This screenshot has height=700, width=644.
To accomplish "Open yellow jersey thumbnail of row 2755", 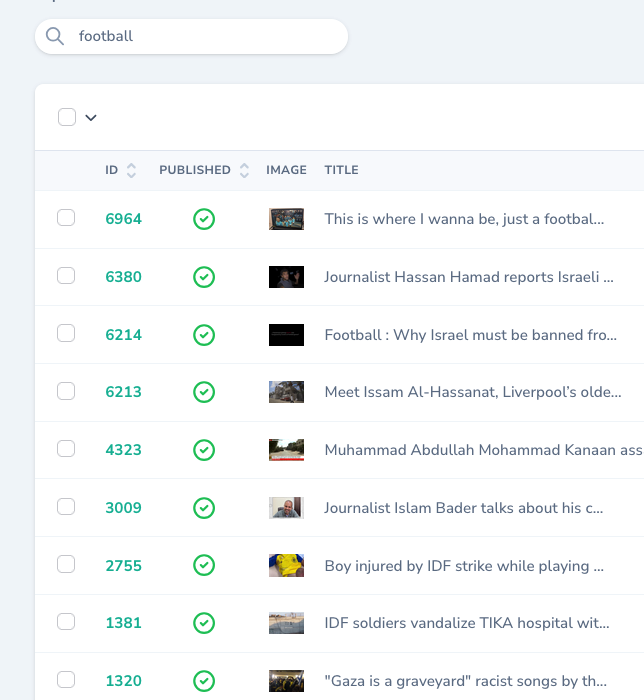I will [x=287, y=566].
